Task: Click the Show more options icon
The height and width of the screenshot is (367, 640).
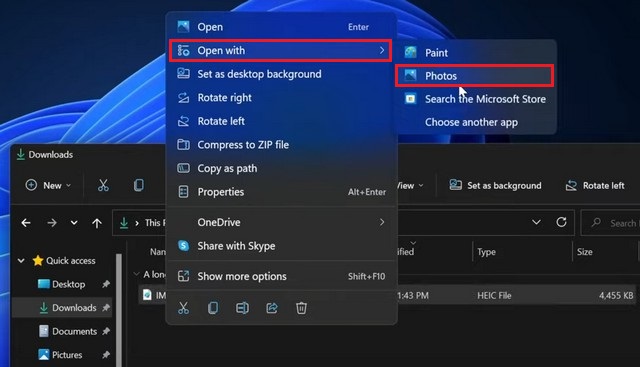Action: click(184, 276)
